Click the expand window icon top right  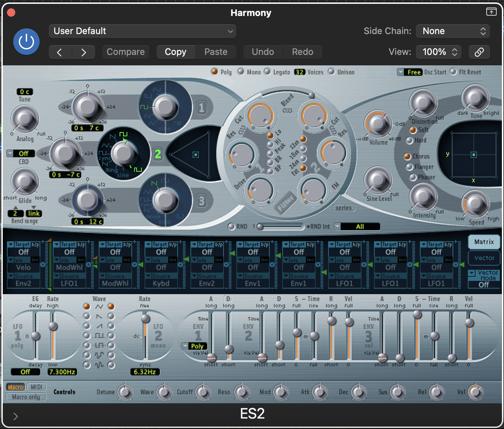pos(491,12)
